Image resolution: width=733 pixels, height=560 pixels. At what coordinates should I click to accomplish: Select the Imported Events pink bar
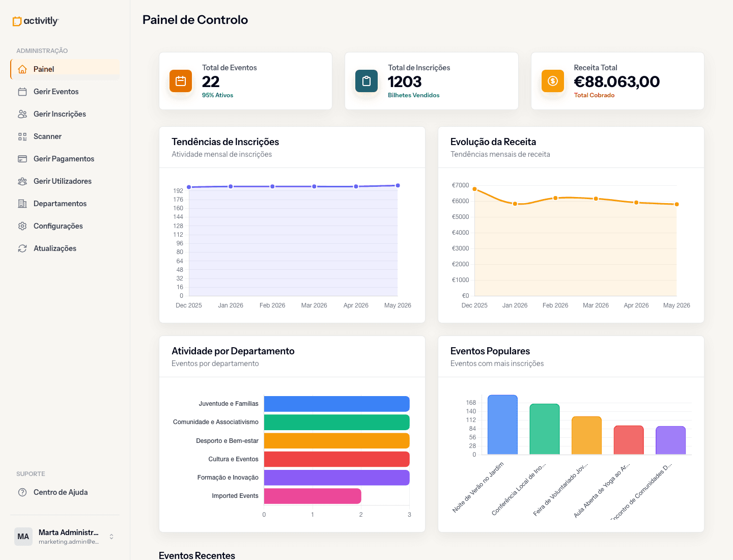(x=313, y=496)
